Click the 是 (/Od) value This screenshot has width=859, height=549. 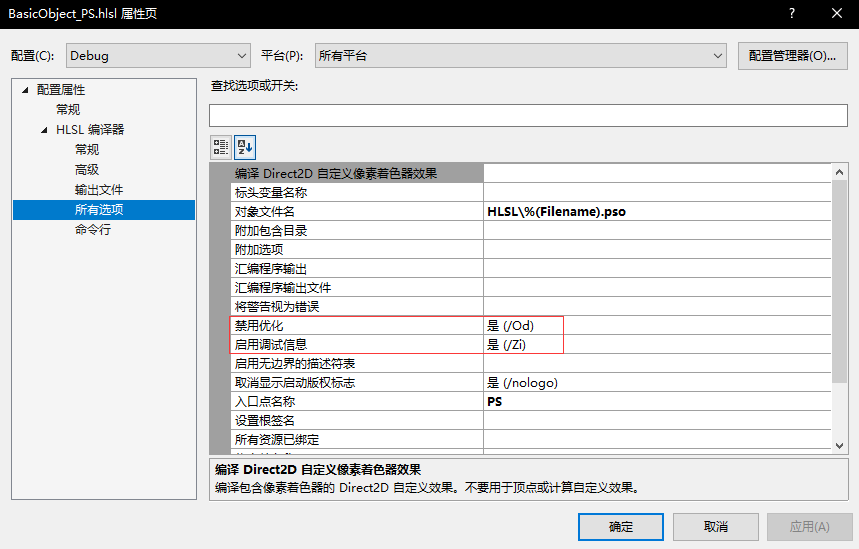pos(511,325)
